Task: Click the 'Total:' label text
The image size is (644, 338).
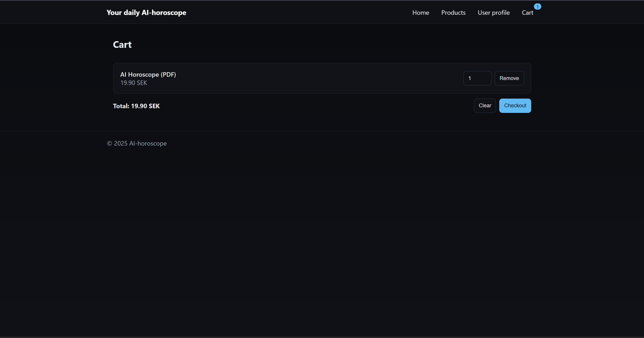Action: (x=121, y=106)
